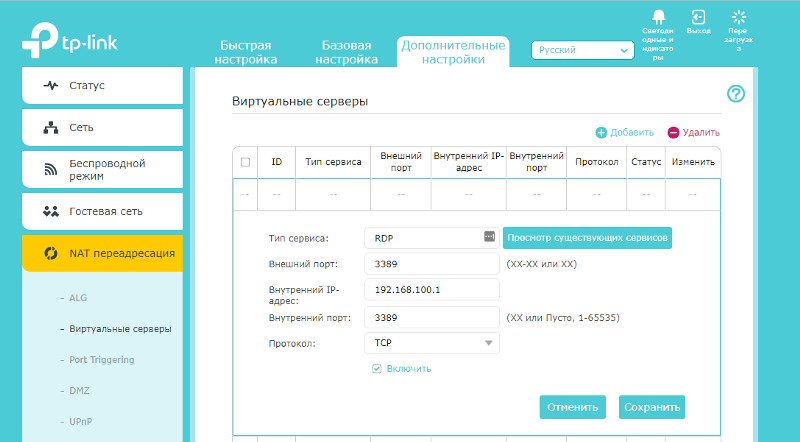Image resolution: width=800 pixels, height=442 pixels.
Task: Click the small icon inside service type field
Action: 489,236
